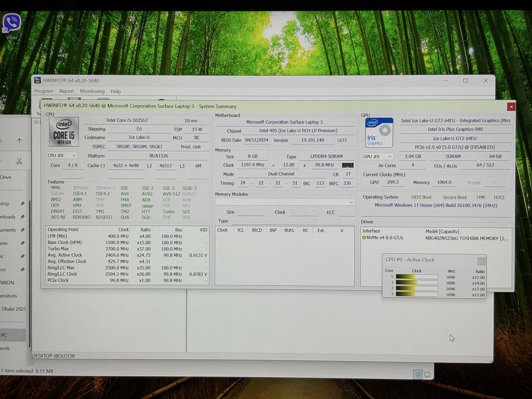
Task: Click the GPU clock 299.3 value
Action: pos(393,182)
